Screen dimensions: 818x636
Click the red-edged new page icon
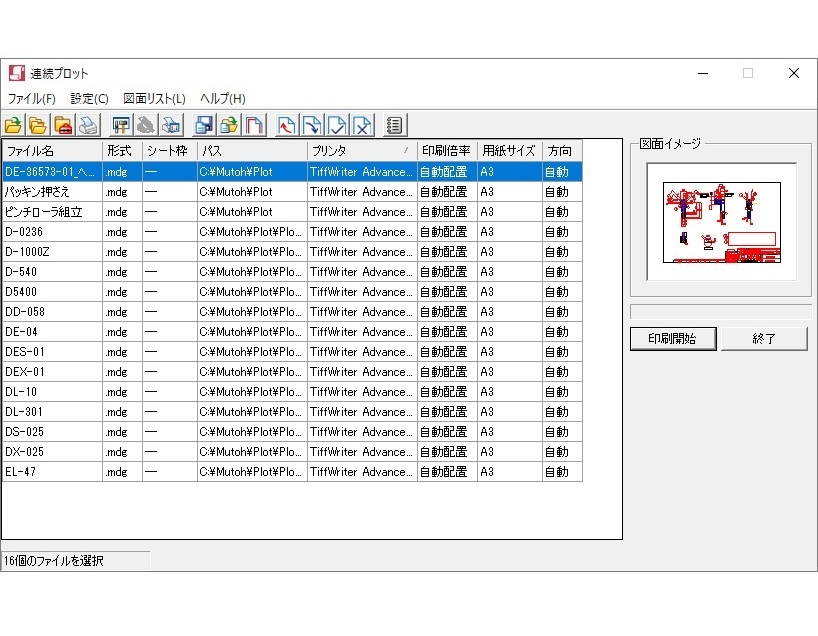(254, 125)
